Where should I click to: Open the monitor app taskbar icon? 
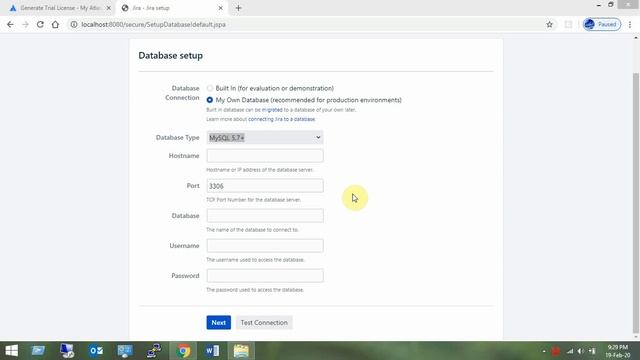pyautogui.click(x=125, y=351)
